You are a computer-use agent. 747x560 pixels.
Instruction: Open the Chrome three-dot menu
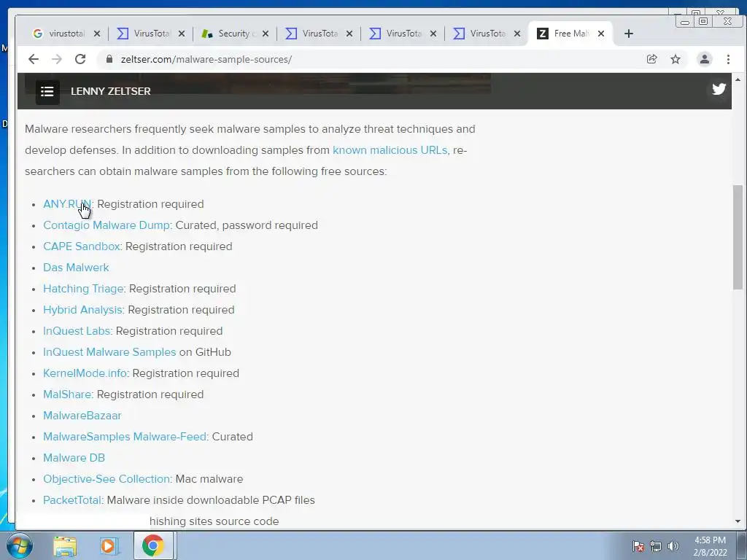tap(728, 59)
